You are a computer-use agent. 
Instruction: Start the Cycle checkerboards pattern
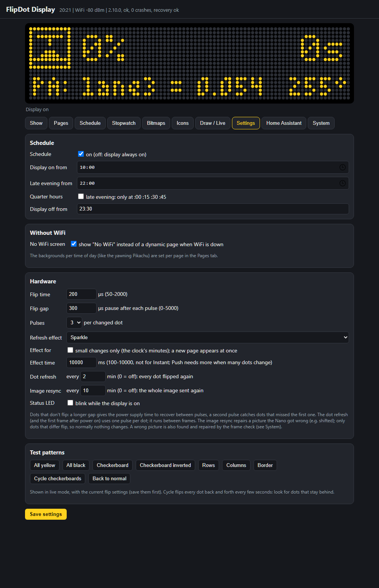click(58, 478)
